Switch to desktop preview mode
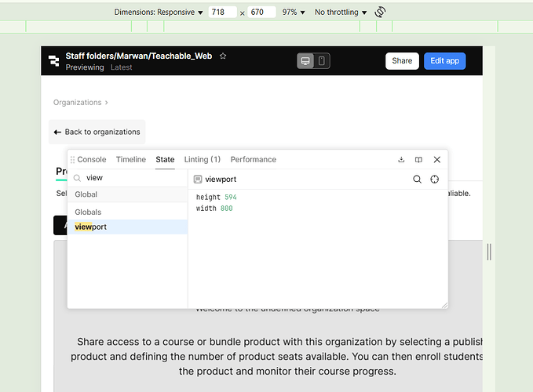533x392 pixels. click(x=305, y=61)
